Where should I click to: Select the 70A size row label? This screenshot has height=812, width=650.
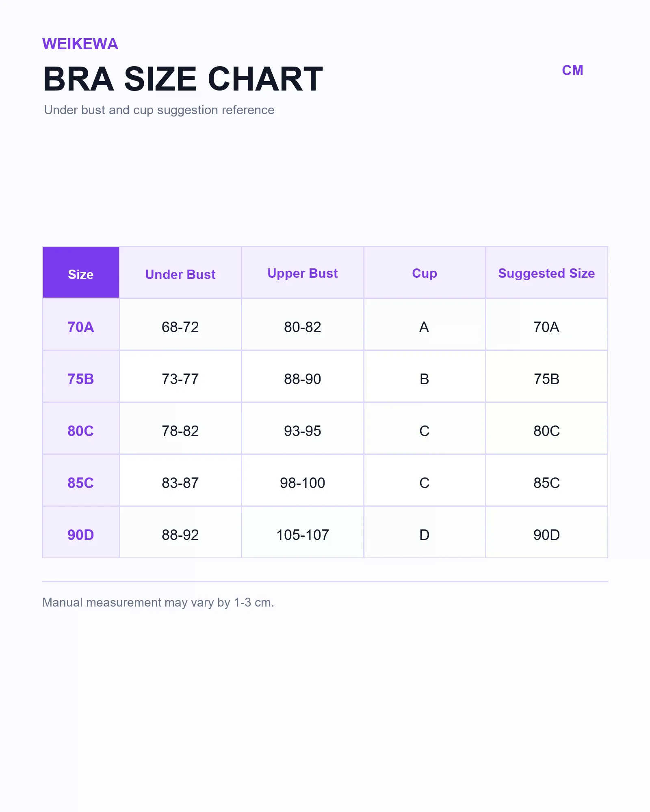pos(81,324)
